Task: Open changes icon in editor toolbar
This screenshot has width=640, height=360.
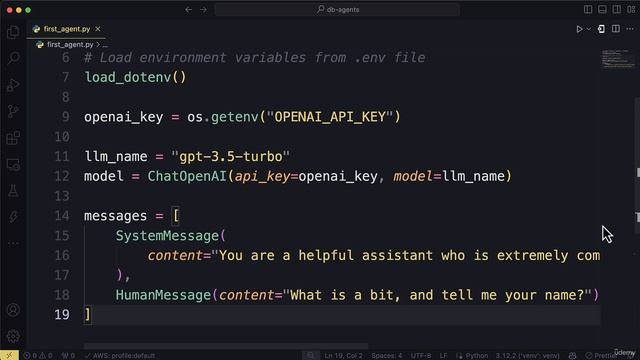Action: coord(601,29)
